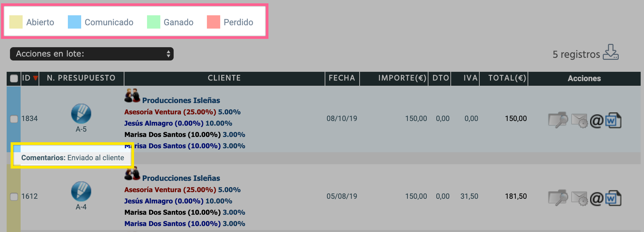Open Producciones Isleñas link in first row
The image size is (644, 232).
(x=181, y=100)
